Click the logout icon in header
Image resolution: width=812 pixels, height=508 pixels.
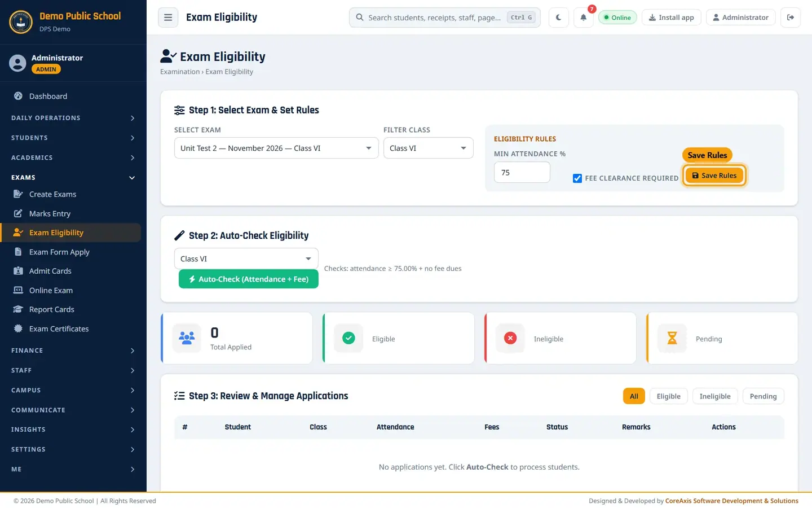791,17
